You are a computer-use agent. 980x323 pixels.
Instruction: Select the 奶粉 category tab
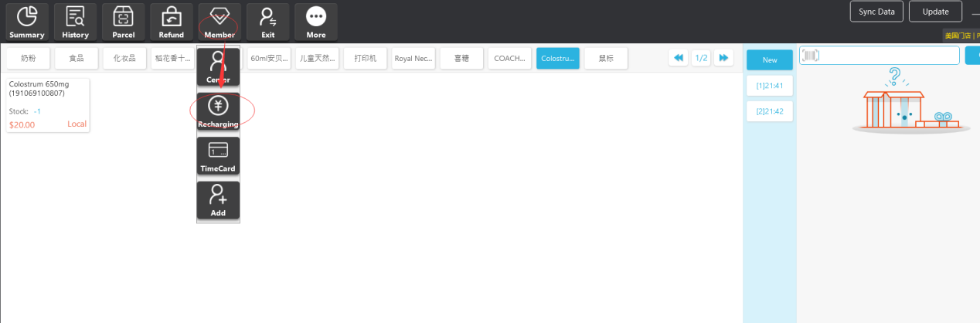click(x=28, y=59)
